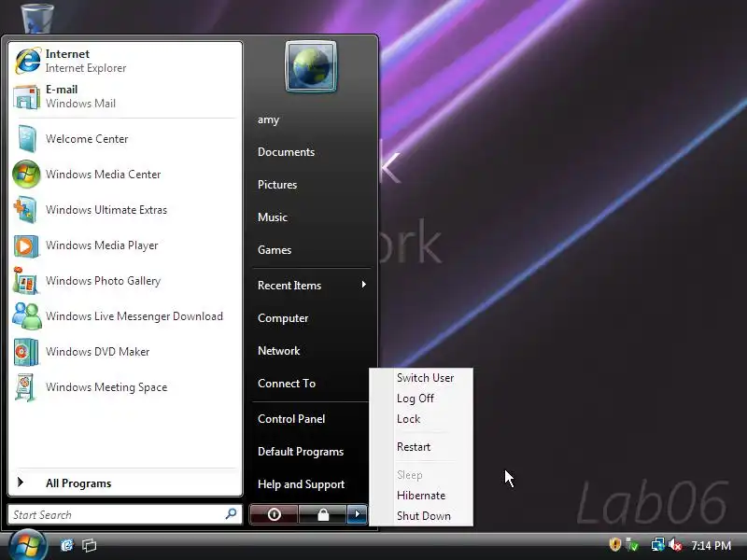This screenshot has height=560, width=747.
Task: Click the clock showing 7:14 PM
Action: (x=711, y=545)
